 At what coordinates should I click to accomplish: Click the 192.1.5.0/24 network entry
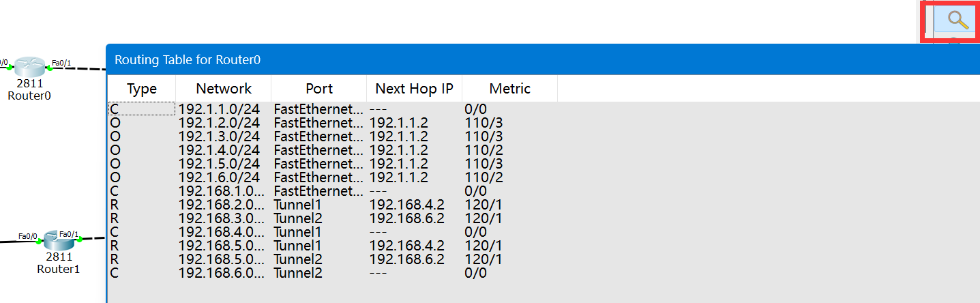(x=219, y=164)
